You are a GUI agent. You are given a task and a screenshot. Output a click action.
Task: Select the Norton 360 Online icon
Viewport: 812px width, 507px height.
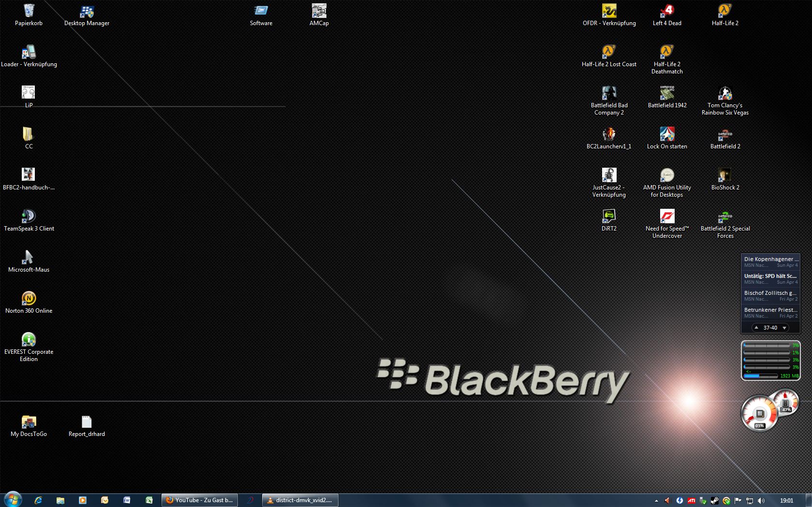pyautogui.click(x=29, y=303)
